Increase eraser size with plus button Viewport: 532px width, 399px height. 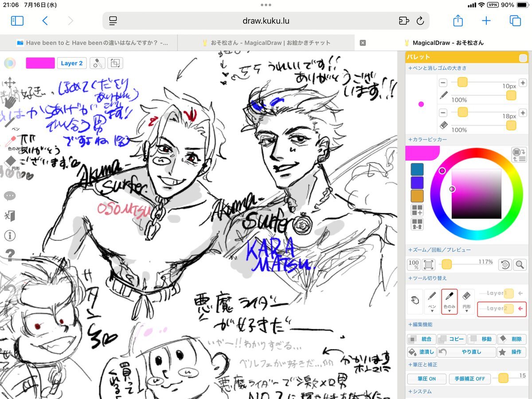click(522, 113)
